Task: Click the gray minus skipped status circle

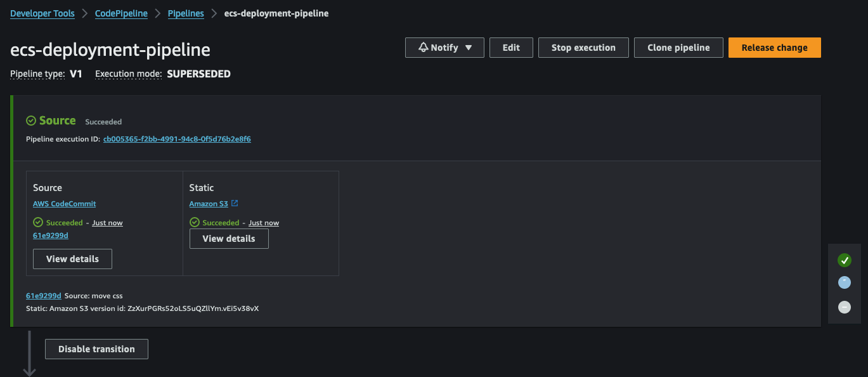Action: [x=844, y=307]
